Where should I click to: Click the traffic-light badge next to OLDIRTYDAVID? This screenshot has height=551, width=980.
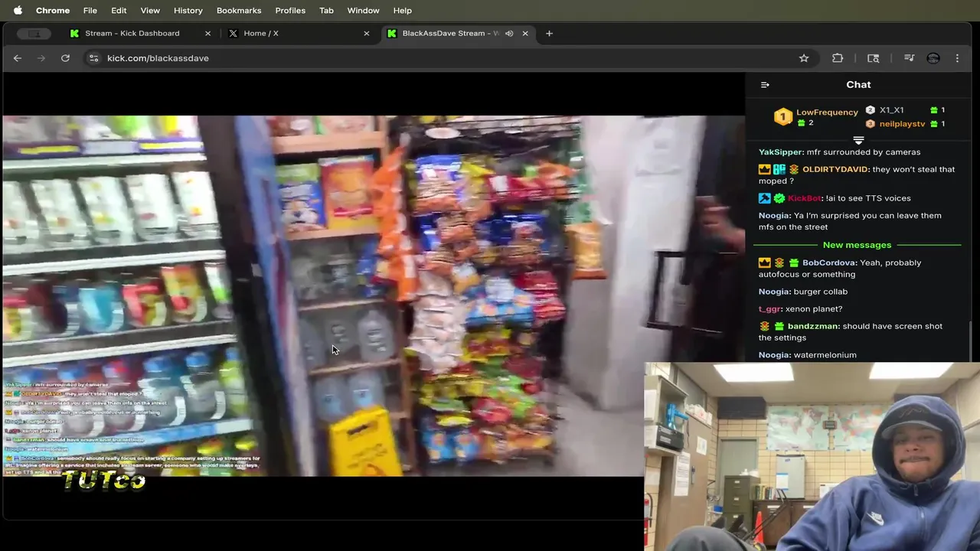(793, 169)
